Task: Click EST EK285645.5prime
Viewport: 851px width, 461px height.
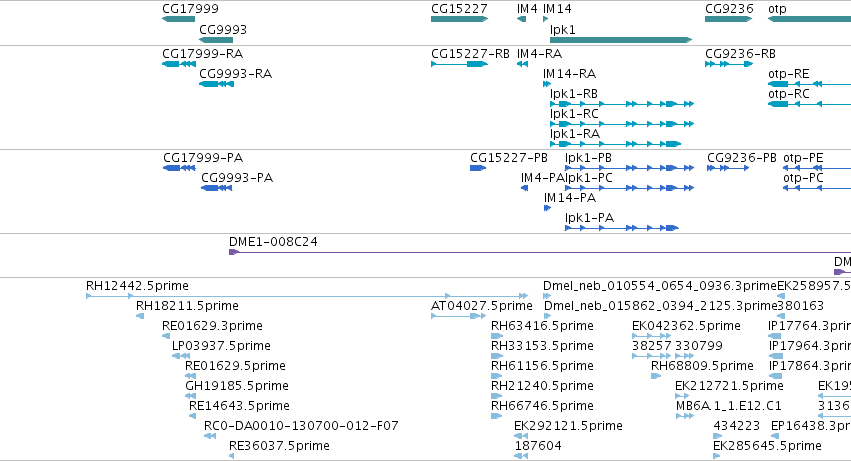Action: tap(767, 446)
